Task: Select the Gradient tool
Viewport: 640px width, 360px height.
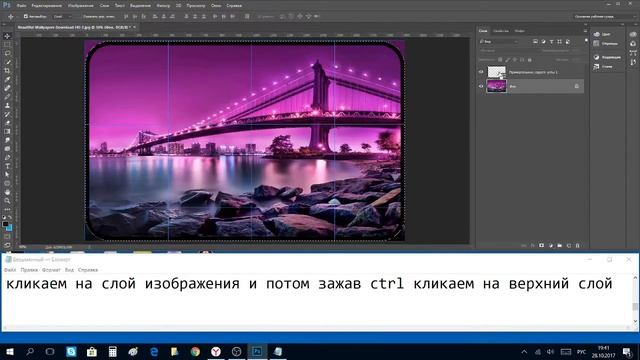Action: (7, 131)
